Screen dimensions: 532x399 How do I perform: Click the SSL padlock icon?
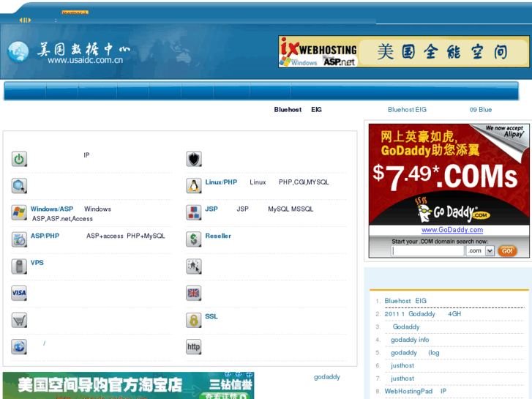point(194,320)
